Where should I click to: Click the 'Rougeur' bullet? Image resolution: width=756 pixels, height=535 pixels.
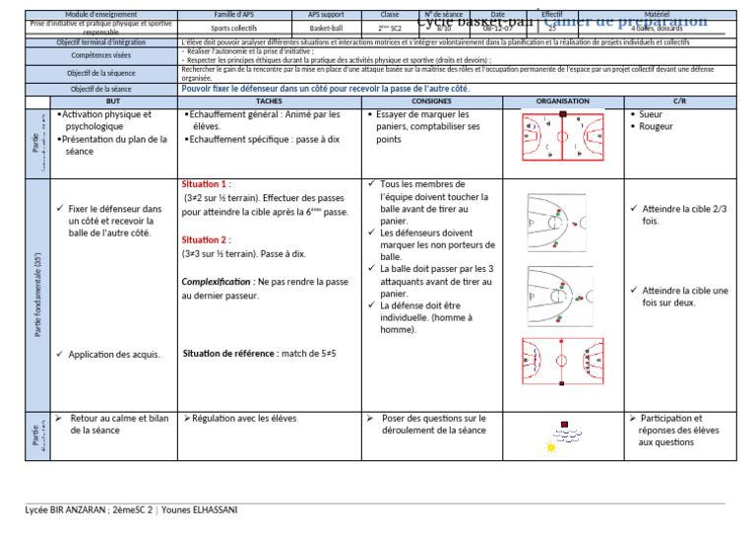pos(652,126)
